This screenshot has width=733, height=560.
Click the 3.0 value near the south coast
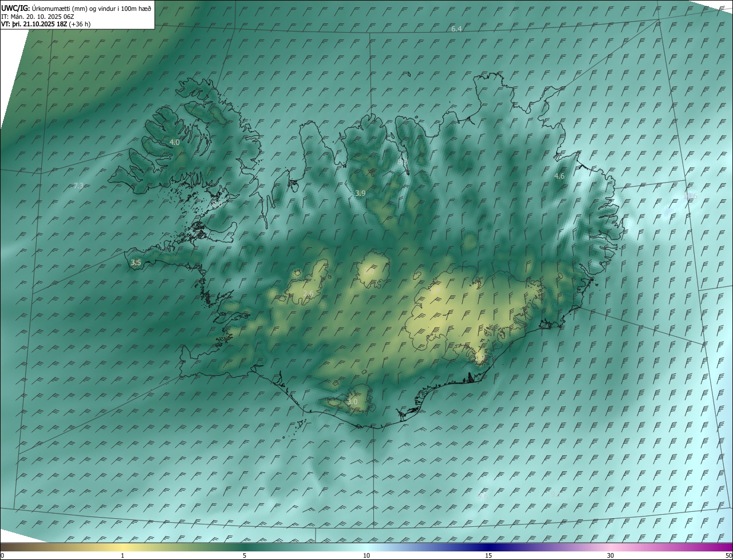(x=352, y=402)
